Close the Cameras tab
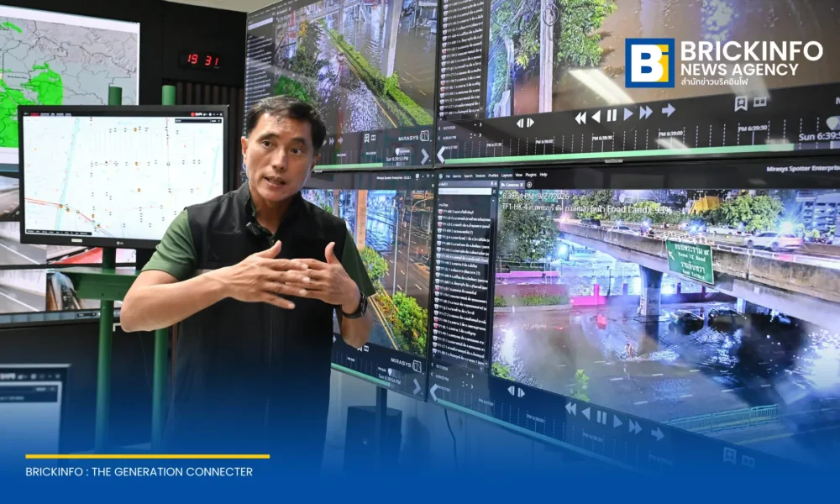840x504 pixels. coord(522,185)
